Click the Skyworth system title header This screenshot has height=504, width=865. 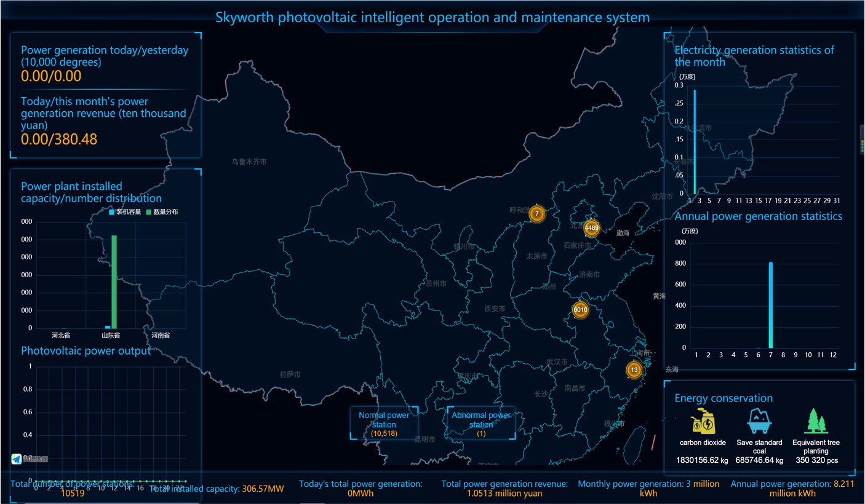pos(432,17)
